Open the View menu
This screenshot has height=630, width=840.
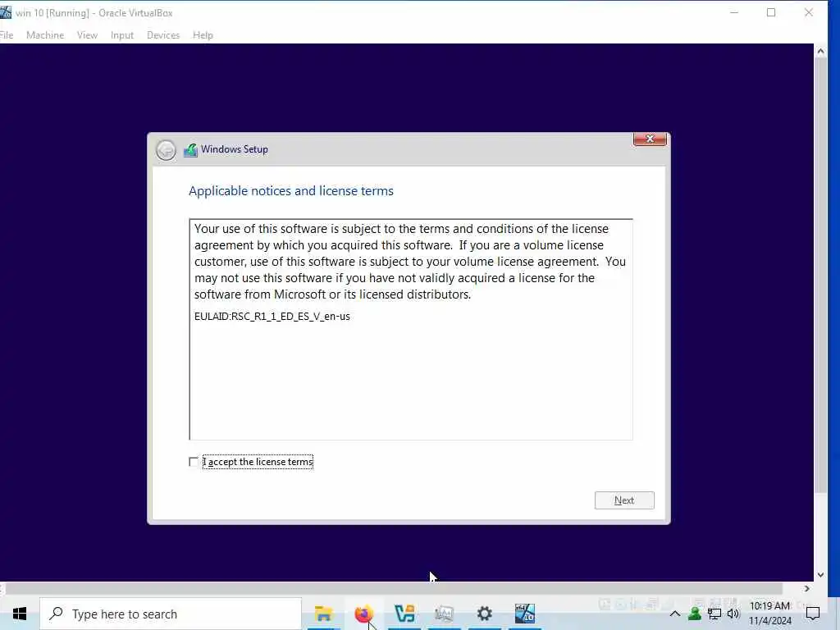87,34
